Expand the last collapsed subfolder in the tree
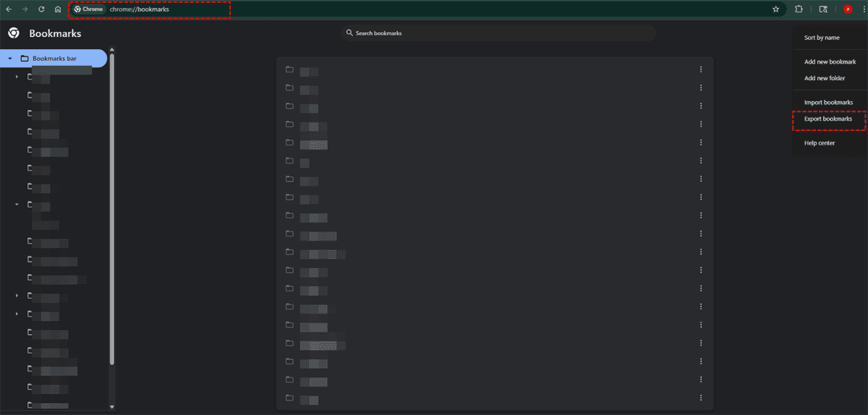Viewport: 868px width, 415px height. click(x=17, y=314)
